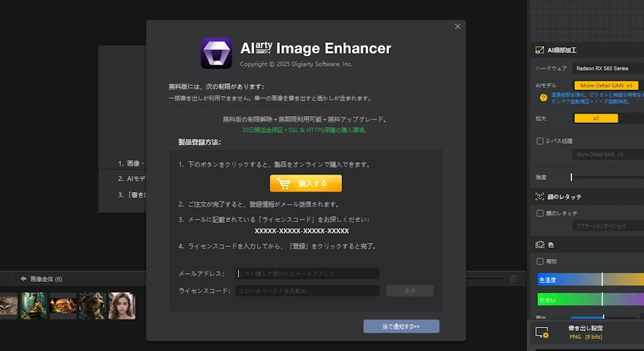Enable the 有効 color checkbox
The height and width of the screenshot is (351, 644).
540,261
